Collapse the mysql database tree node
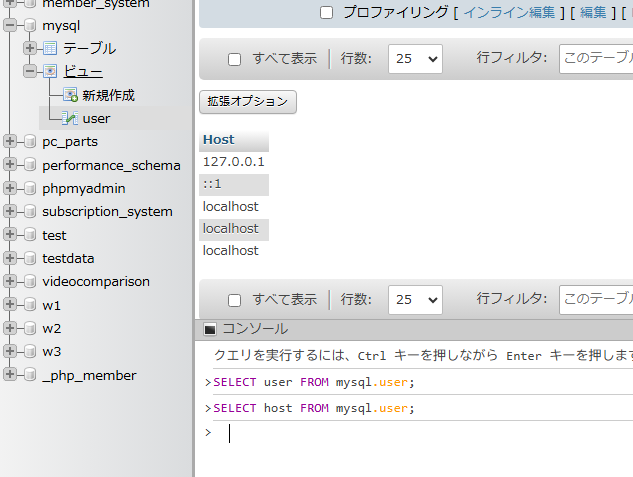 tap(10, 25)
